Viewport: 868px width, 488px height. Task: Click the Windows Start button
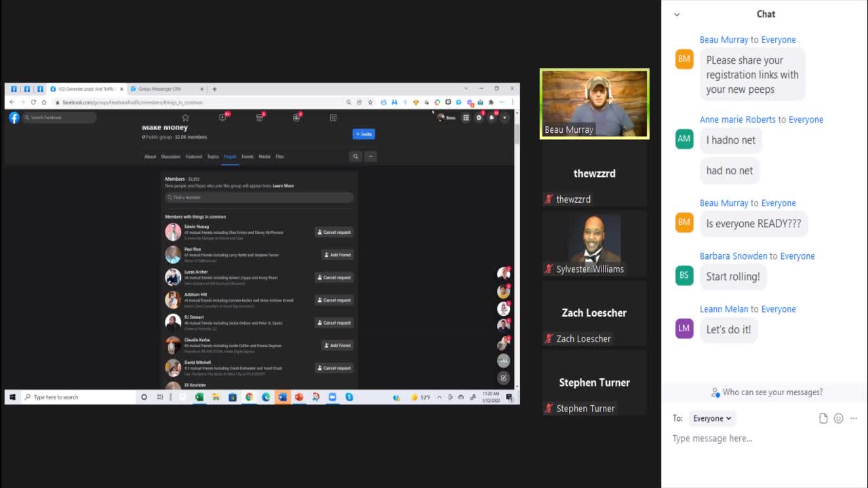pyautogui.click(x=13, y=397)
